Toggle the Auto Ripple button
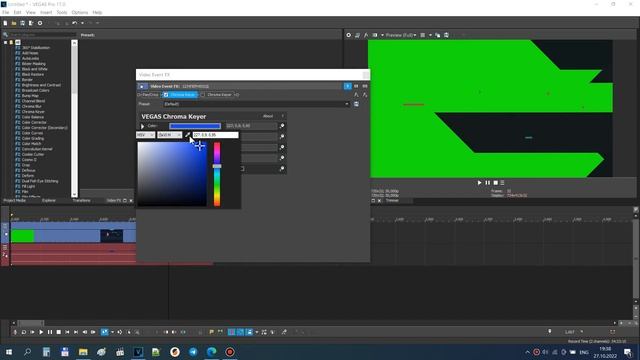 (x=249, y=332)
